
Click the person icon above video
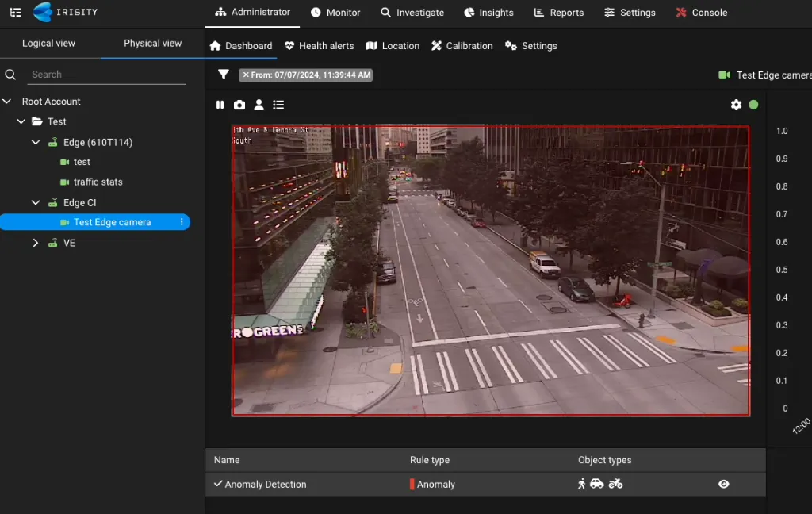(259, 105)
